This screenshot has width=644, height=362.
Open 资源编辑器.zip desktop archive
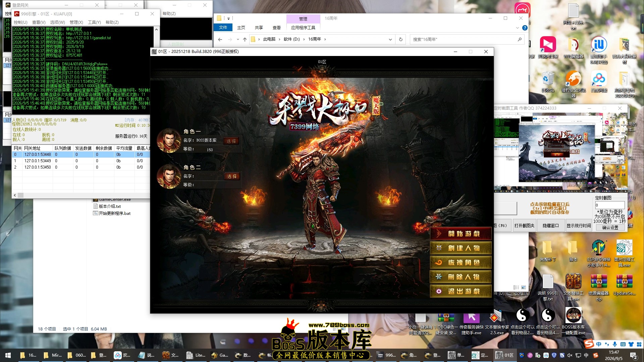tap(599, 287)
